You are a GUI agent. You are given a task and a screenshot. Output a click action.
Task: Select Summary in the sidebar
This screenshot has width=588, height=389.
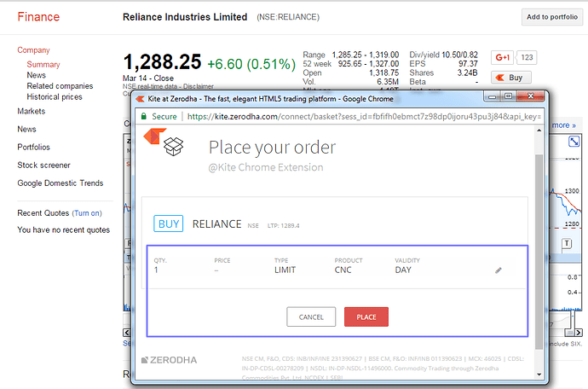coord(43,64)
